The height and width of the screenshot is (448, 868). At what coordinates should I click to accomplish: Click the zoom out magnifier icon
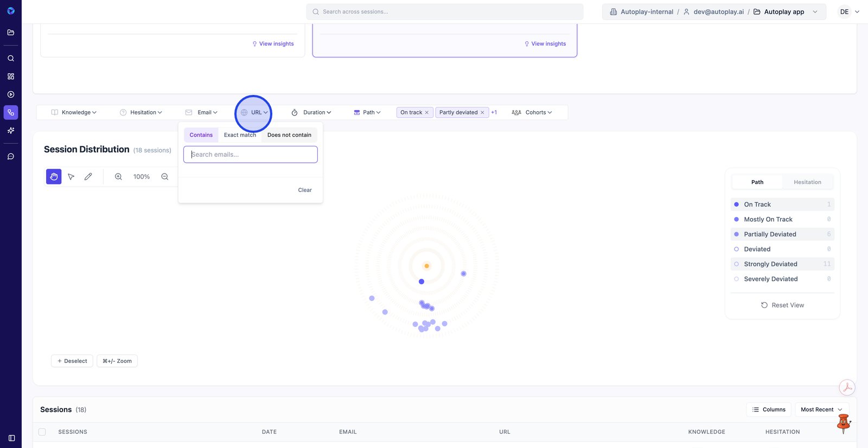165,177
